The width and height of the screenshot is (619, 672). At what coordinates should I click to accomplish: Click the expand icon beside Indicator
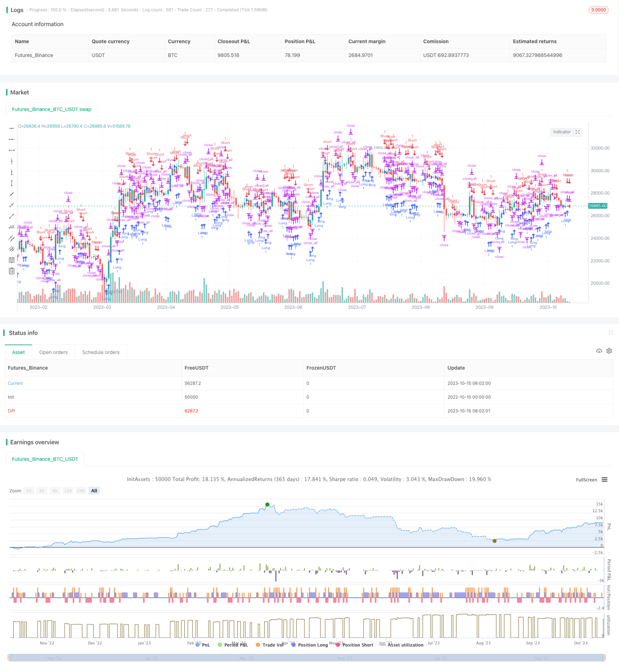[x=578, y=132]
